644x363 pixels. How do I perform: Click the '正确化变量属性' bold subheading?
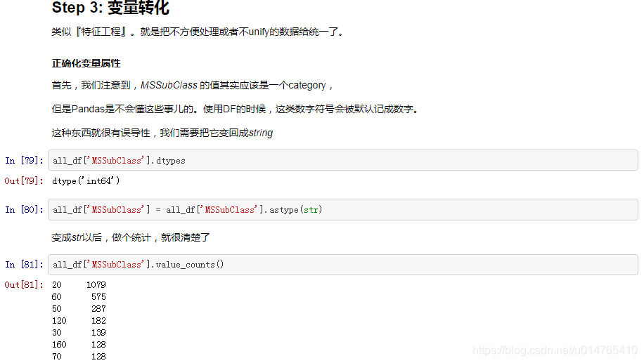click(86, 63)
